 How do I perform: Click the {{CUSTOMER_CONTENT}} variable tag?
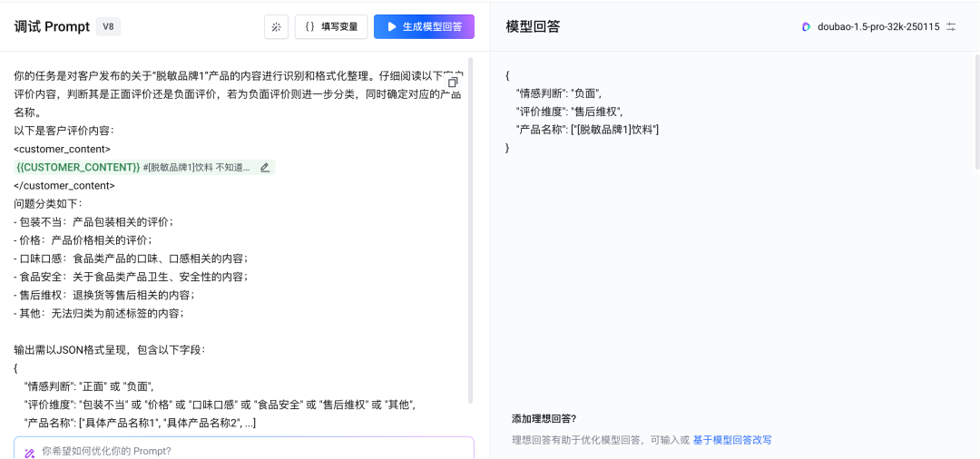77,168
